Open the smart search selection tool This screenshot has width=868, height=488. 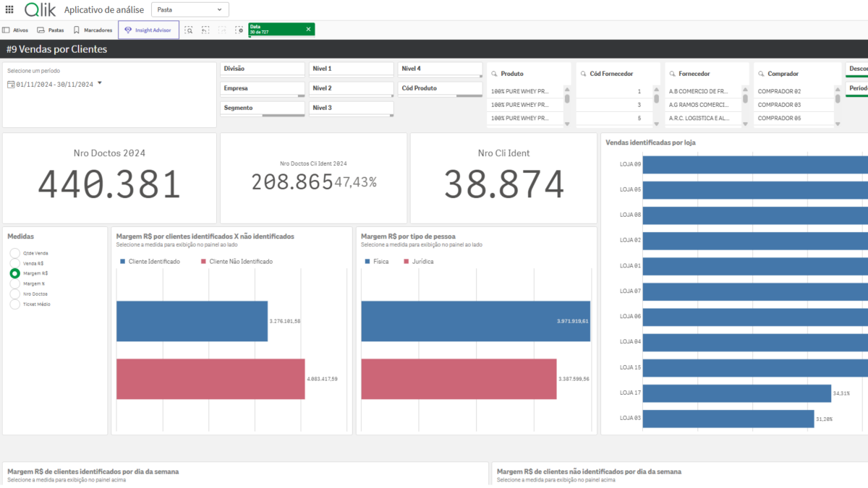coord(189,30)
